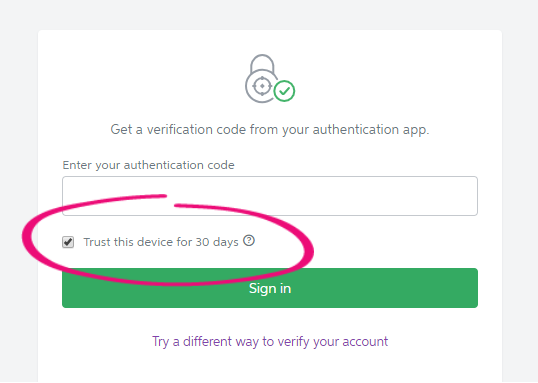This screenshot has height=383, width=538.
Task: Click the '30 days' portion of label
Action: pyautogui.click(x=217, y=242)
